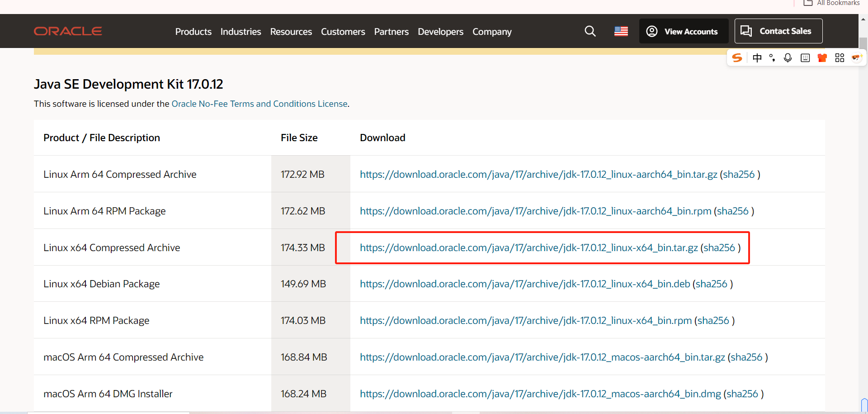Click the scrollbar up arrow
This screenshot has width=868, height=414.
(863, 19)
